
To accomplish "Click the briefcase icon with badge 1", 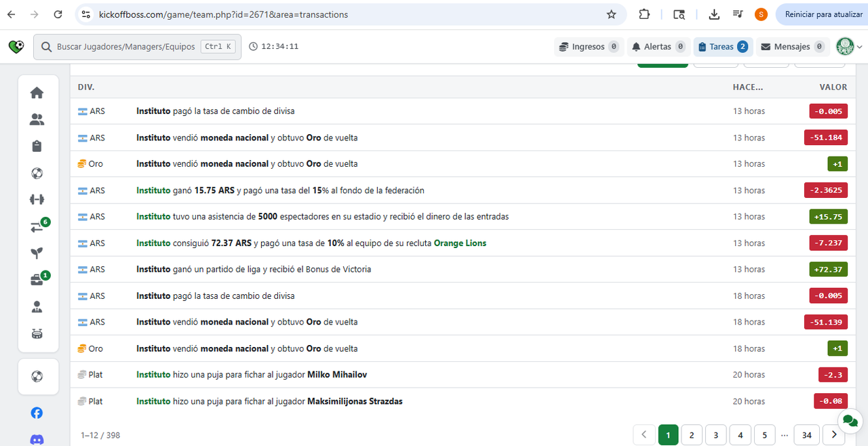I will [38, 279].
